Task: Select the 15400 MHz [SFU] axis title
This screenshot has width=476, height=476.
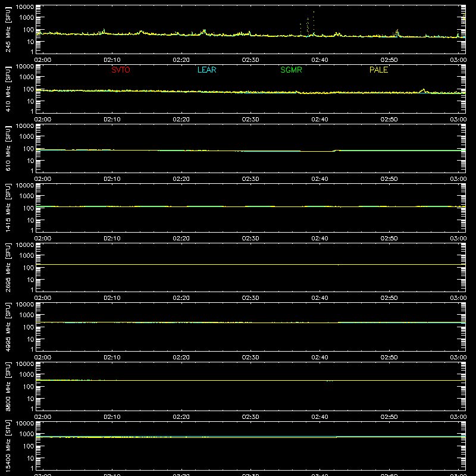Action: (8, 446)
